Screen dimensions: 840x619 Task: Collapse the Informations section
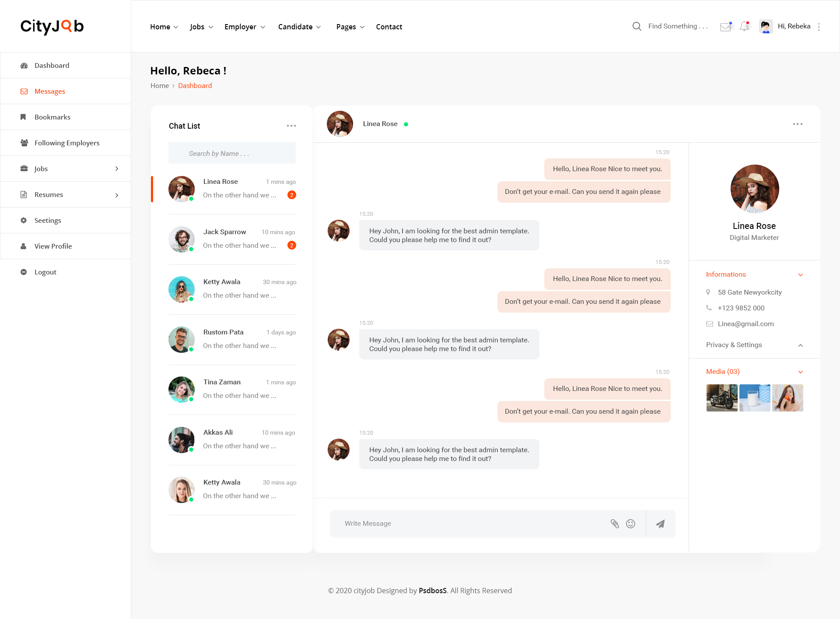[x=800, y=275]
